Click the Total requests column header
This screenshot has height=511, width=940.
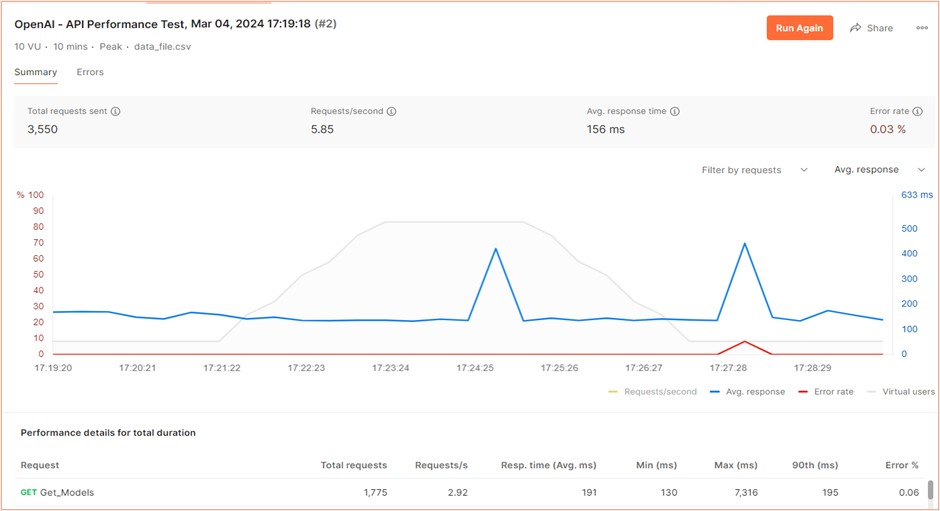(354, 465)
